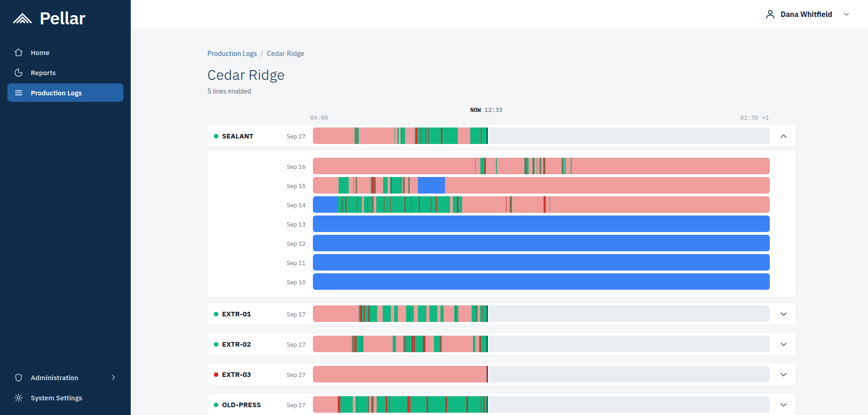Click the Pellar brand name
This screenshot has width=868, height=415.
(x=62, y=18)
